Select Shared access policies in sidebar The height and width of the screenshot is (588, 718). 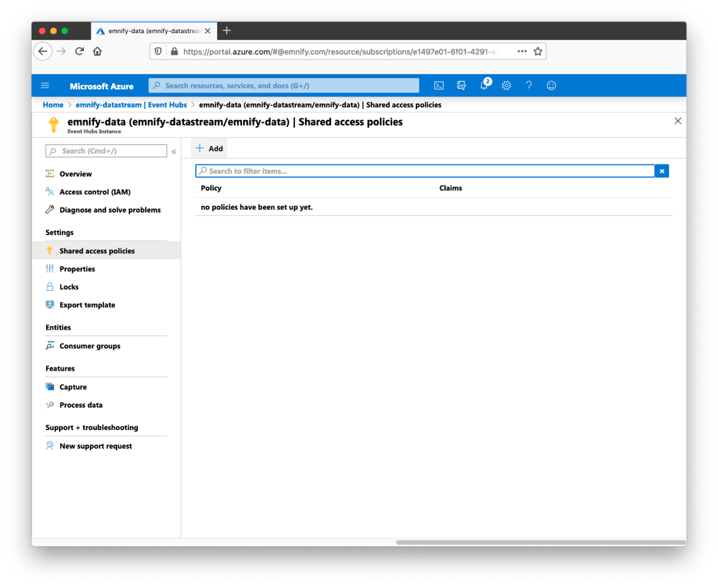pyautogui.click(x=106, y=251)
